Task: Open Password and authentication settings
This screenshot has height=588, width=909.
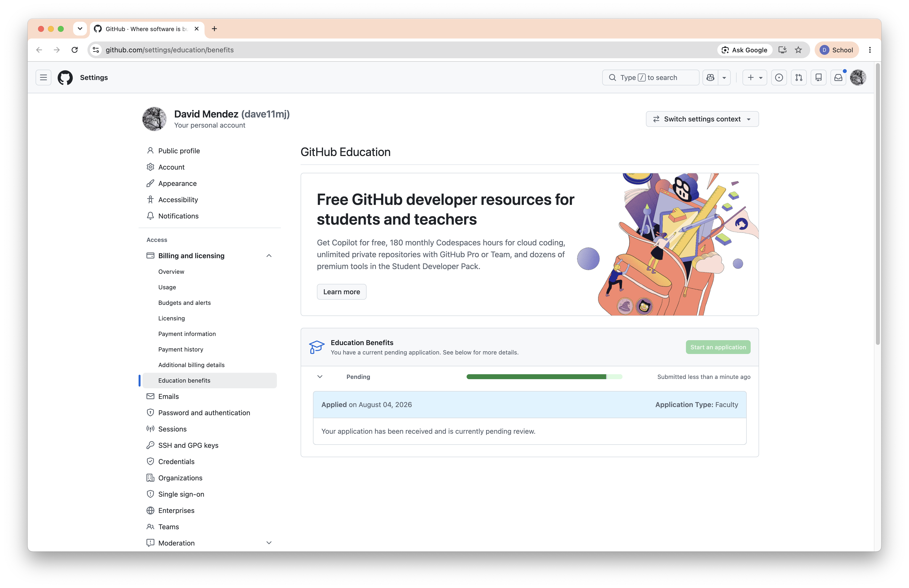Action: click(x=210, y=413)
